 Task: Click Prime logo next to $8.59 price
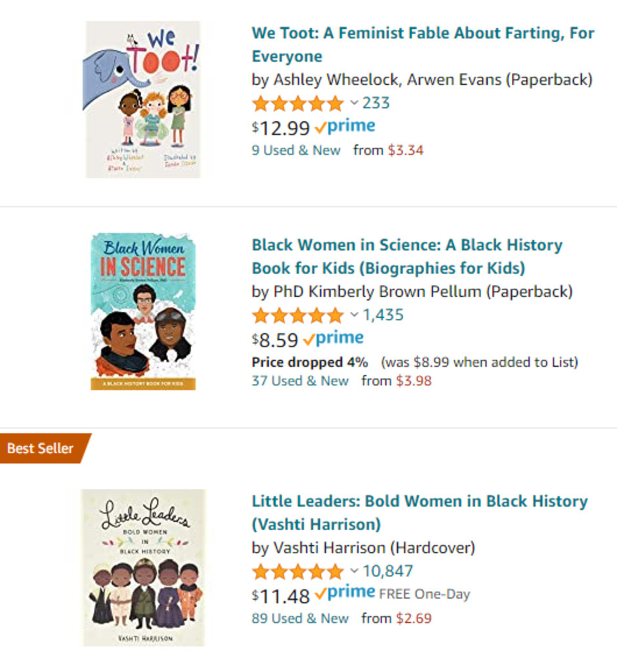click(334, 339)
